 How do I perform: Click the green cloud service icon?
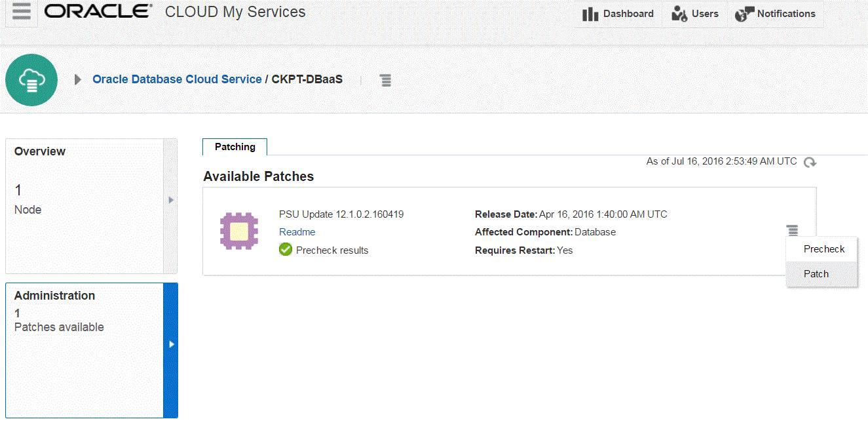(x=31, y=80)
